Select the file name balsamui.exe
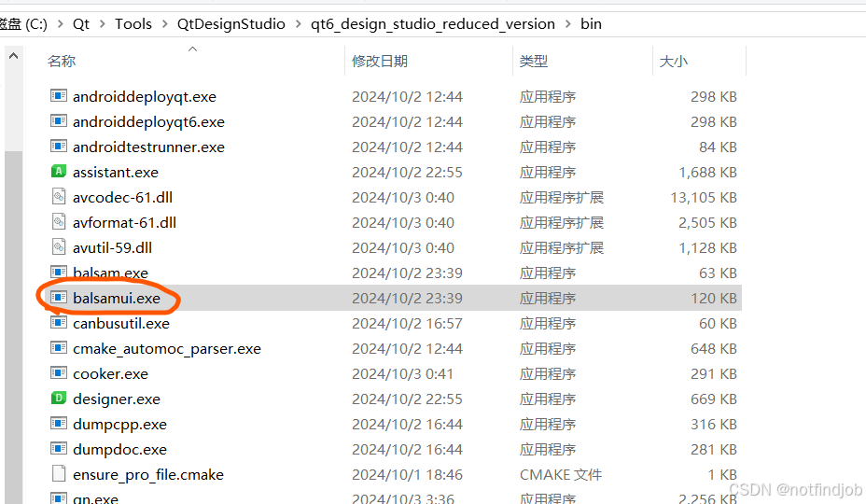866x504 pixels. coord(117,299)
